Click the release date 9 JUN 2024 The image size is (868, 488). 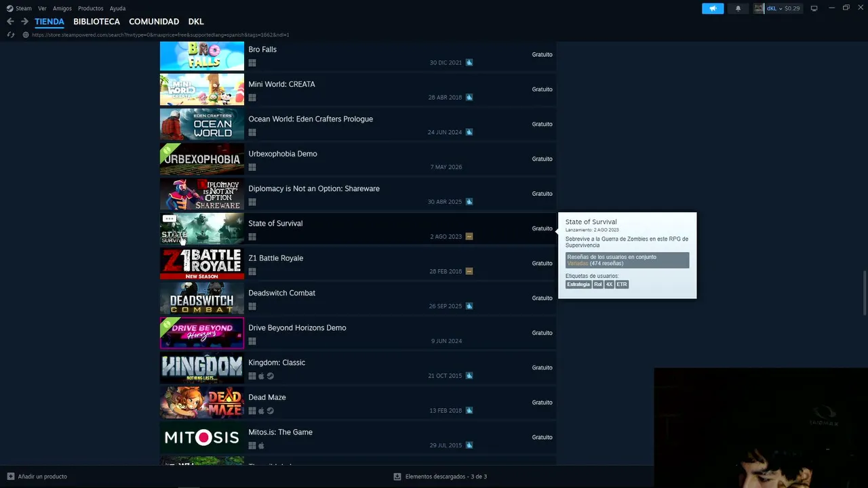(446, 341)
